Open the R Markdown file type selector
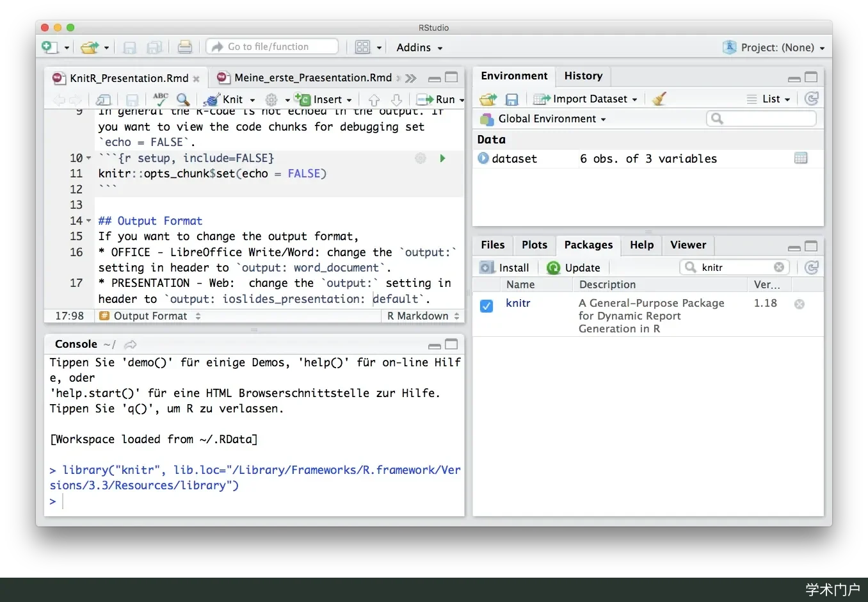The image size is (868, 602). click(x=423, y=316)
